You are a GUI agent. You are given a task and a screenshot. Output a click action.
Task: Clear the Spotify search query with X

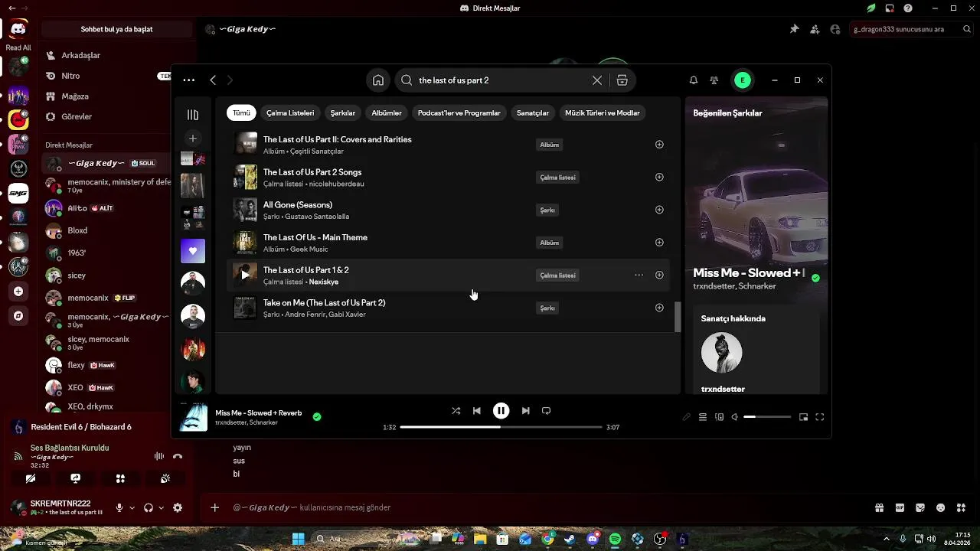[597, 80]
